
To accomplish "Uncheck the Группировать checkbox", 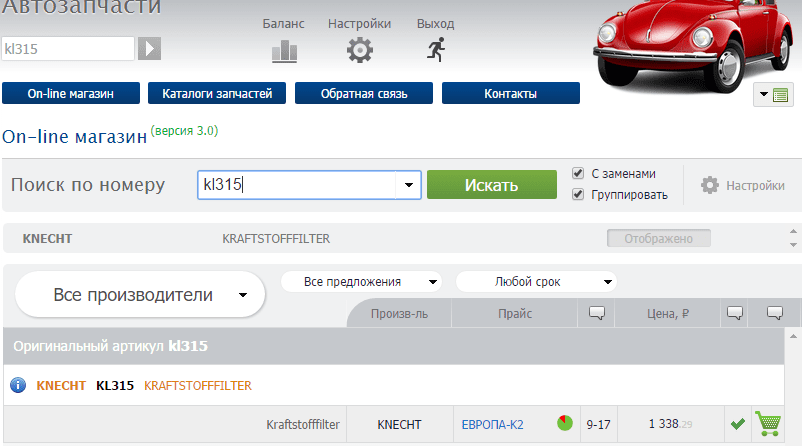I will tap(578, 194).
